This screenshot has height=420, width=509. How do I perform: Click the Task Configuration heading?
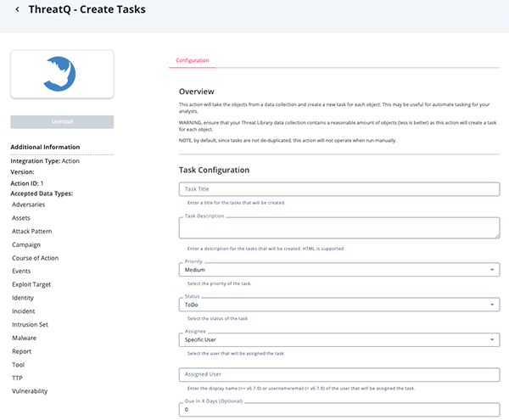point(214,170)
